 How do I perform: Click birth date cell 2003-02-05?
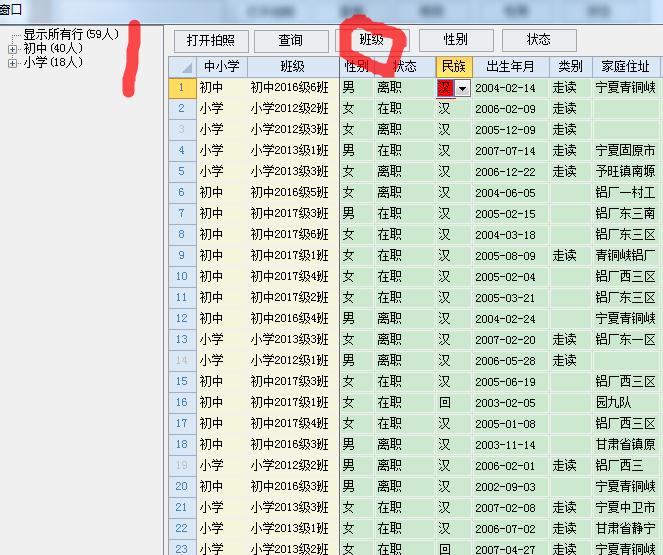505,402
